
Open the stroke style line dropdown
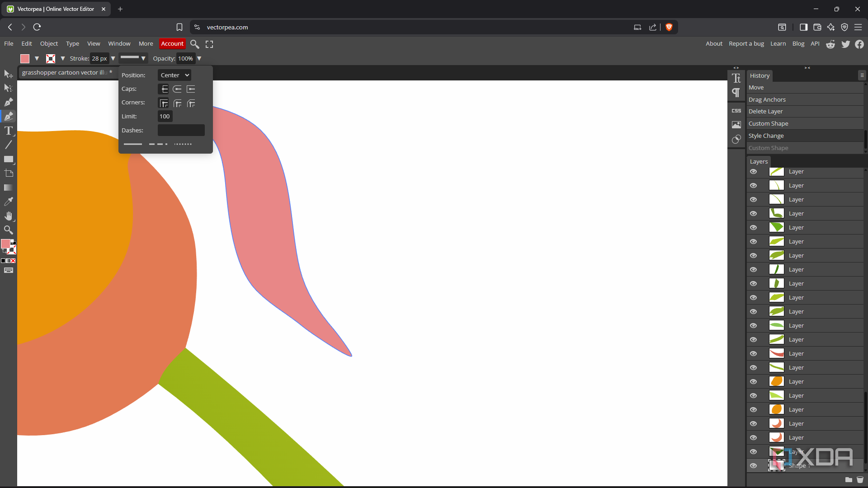coord(133,58)
